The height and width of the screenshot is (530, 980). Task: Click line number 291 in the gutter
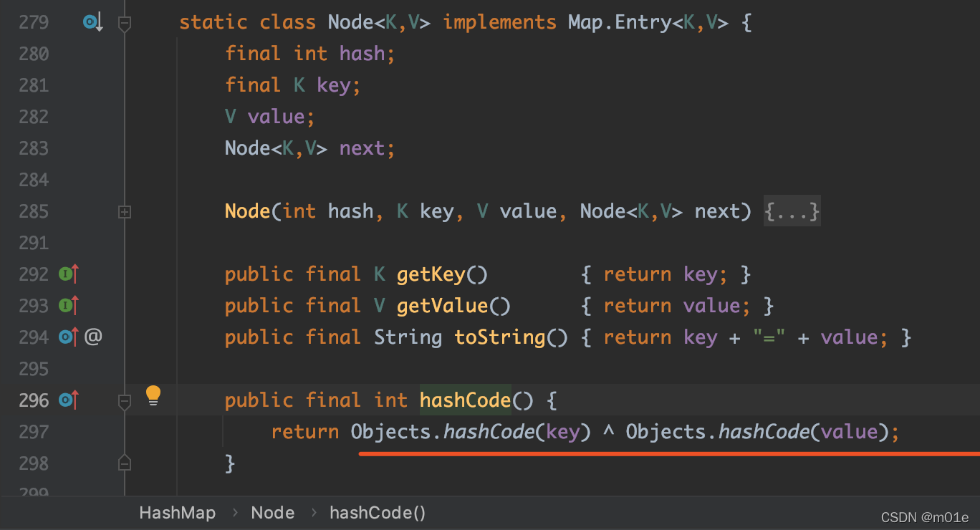tap(34, 243)
